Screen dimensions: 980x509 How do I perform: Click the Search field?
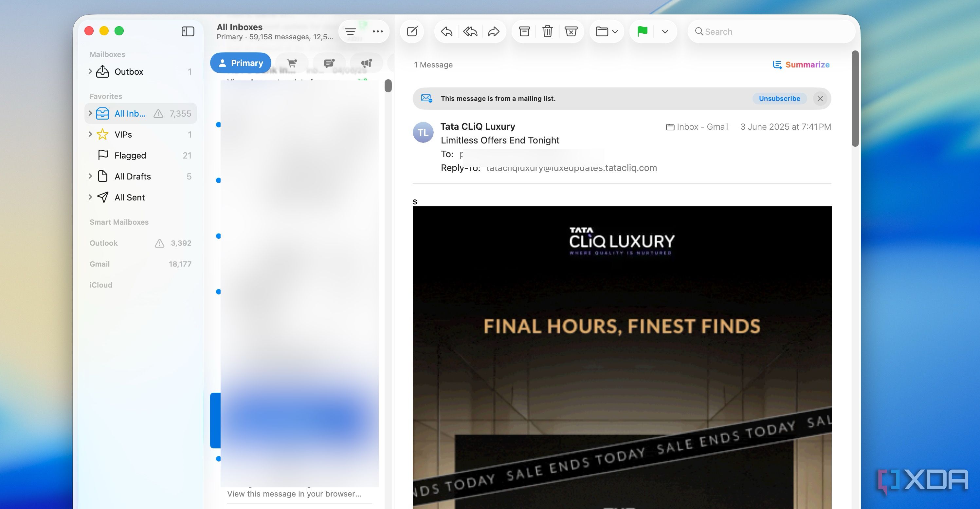coord(771,31)
